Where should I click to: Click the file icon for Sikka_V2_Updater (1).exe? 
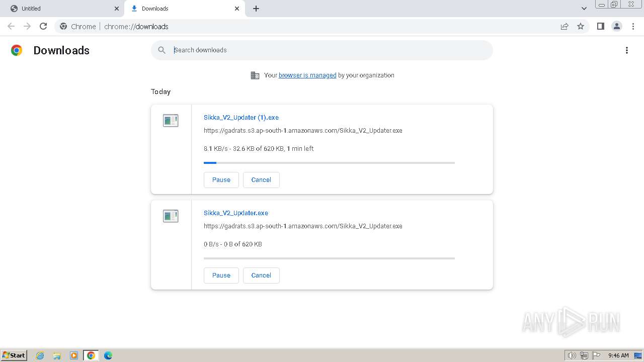pyautogui.click(x=171, y=120)
